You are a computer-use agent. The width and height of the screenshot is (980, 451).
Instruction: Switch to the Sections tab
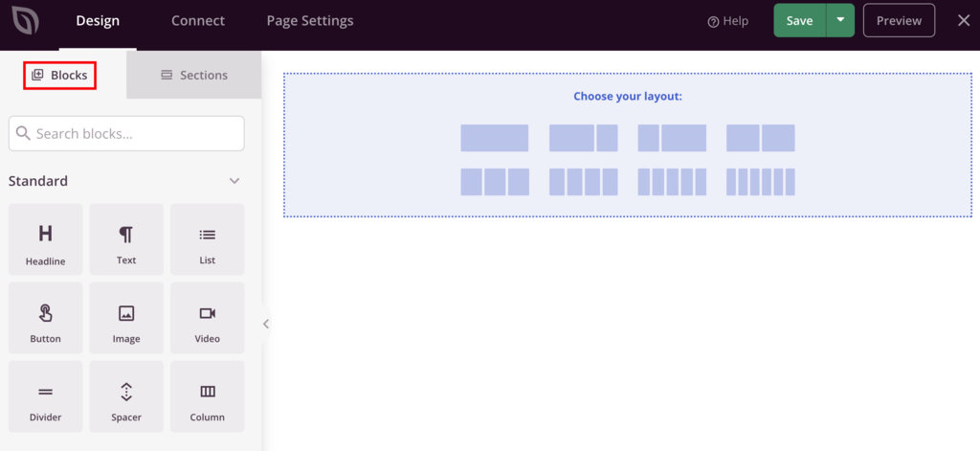pyautogui.click(x=193, y=75)
